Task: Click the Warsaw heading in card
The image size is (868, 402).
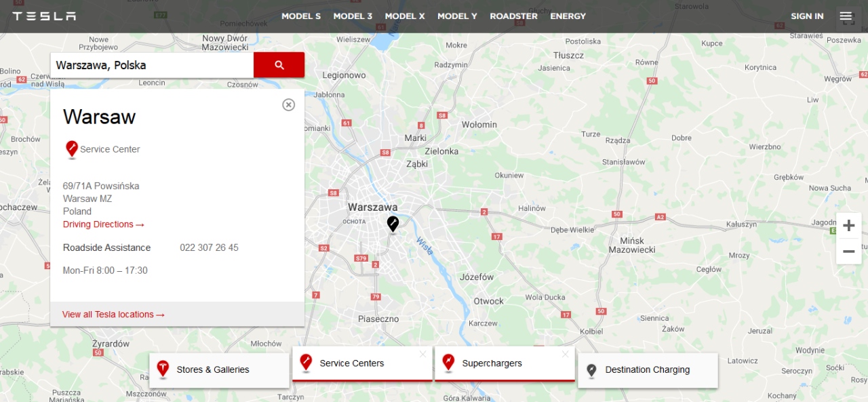Action: [x=99, y=117]
